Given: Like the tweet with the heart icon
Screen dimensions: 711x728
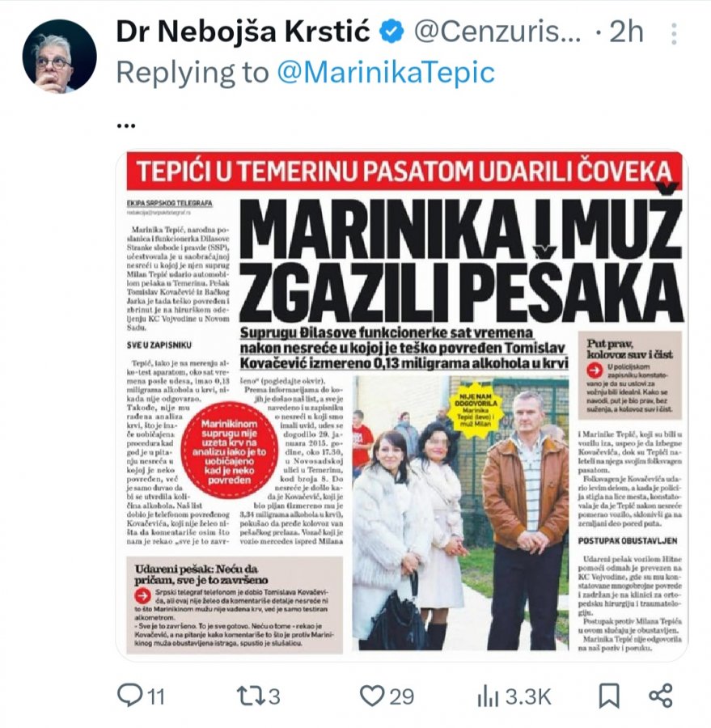Looking at the screenshot, I should (372, 696).
